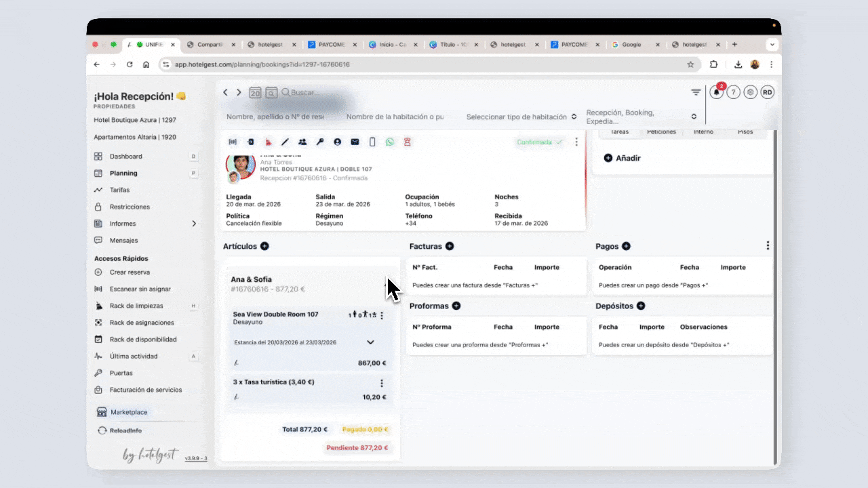Open Tasa turística item options menu
This screenshot has width=868, height=488.
[x=382, y=383]
